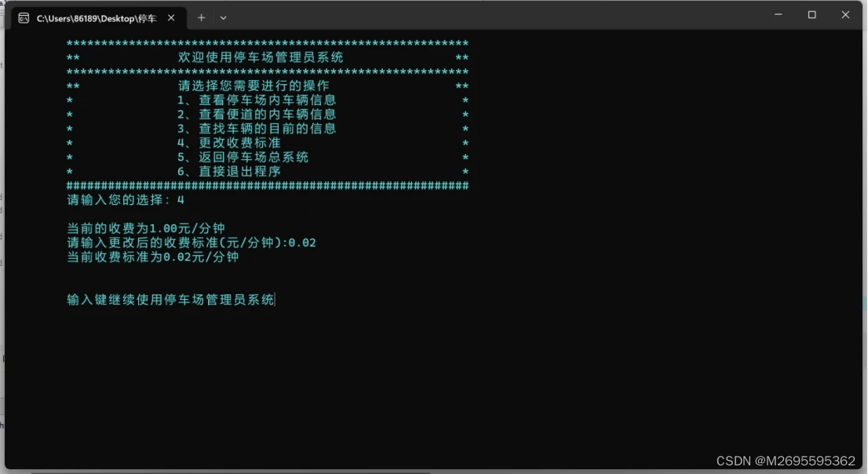868x474 pixels.
Task: Click menu line 6、直接退出程序
Action: pos(229,172)
